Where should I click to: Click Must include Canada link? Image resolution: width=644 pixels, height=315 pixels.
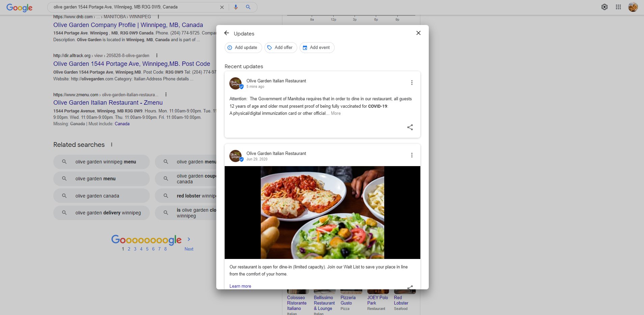[x=122, y=124]
